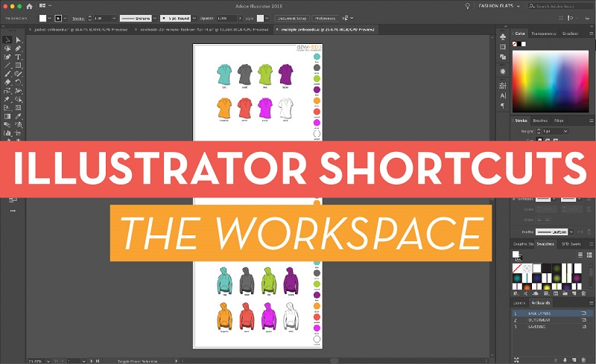Select the Eyedropper tool
The image size is (596, 364).
click(x=18, y=116)
